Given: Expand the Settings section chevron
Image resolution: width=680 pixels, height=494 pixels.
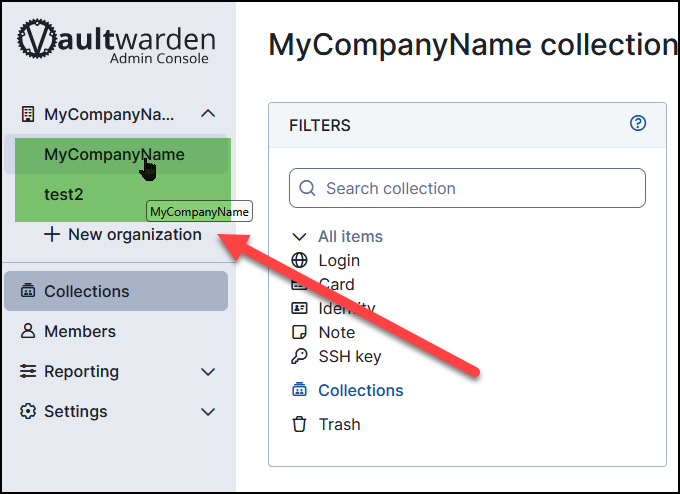Looking at the screenshot, I should [208, 412].
